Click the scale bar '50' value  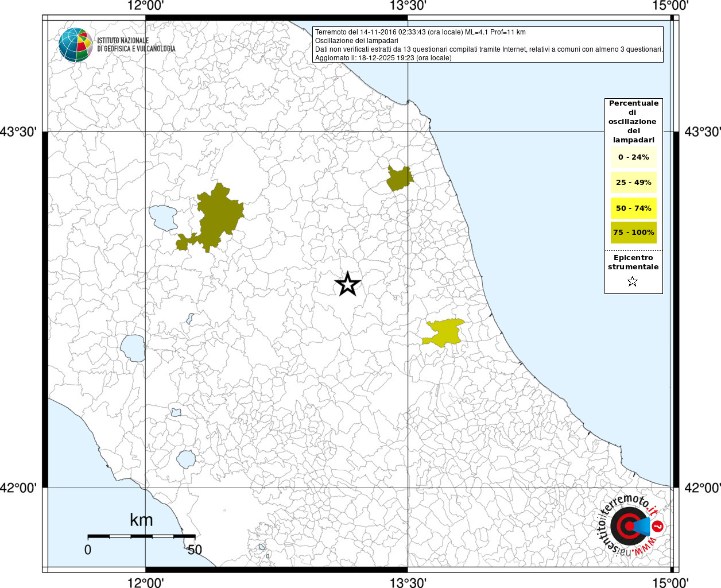195,550
